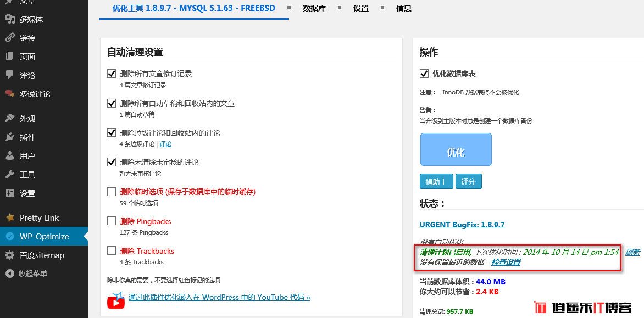Uncheck 删除未清除未审核的评论 checkbox
The image size is (644, 318).
(112, 162)
